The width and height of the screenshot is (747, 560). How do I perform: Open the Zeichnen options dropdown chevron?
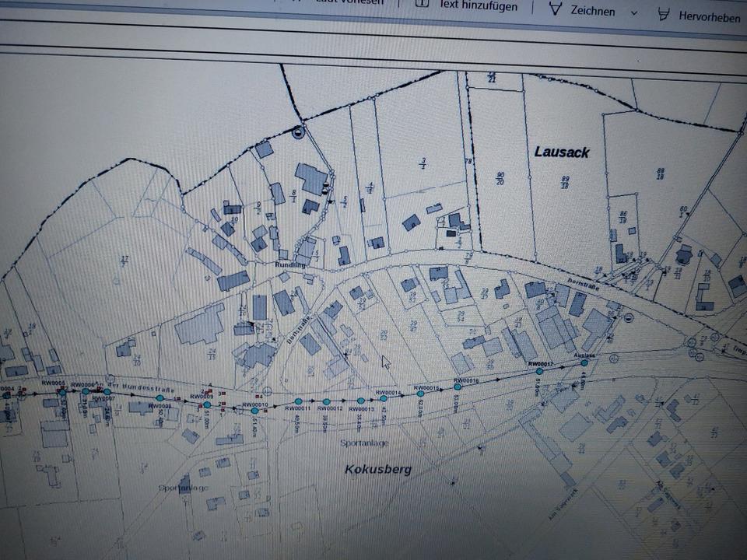633,13
